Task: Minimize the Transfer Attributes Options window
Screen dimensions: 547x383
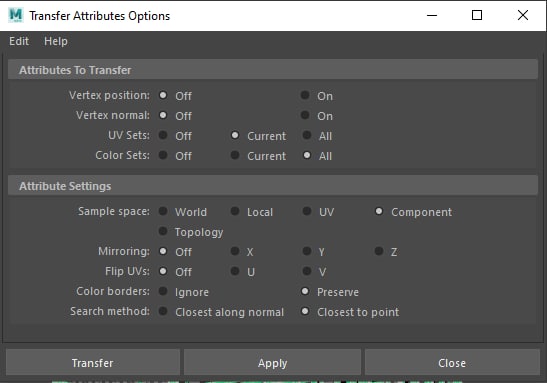Action: [x=432, y=15]
